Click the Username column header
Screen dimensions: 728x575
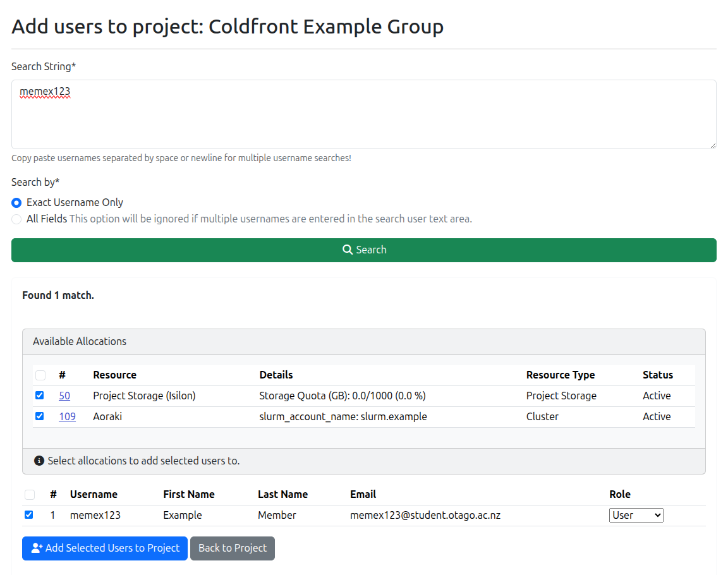[x=94, y=494]
